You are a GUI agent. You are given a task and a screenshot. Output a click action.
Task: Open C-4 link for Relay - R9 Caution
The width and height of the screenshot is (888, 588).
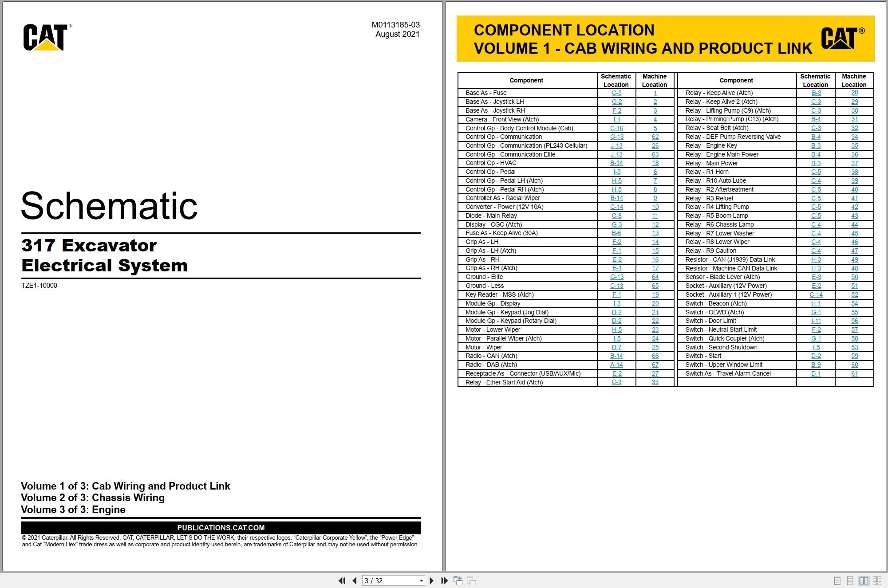(x=816, y=251)
